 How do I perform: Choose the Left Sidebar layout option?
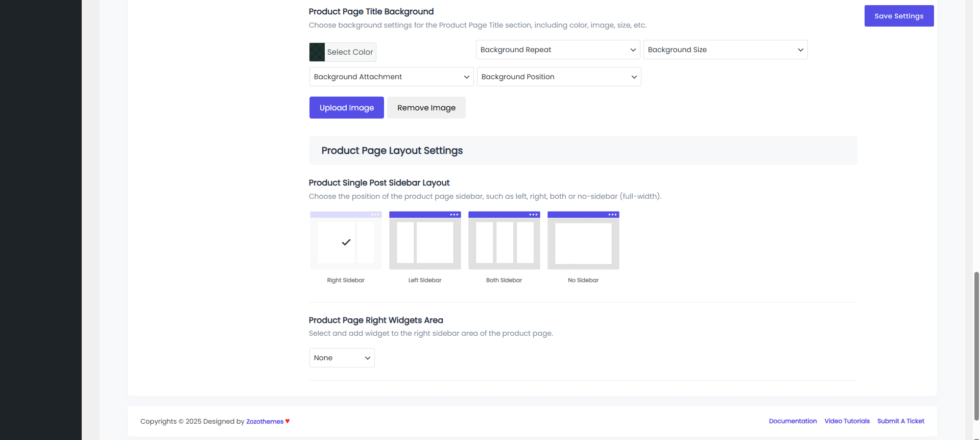(425, 241)
